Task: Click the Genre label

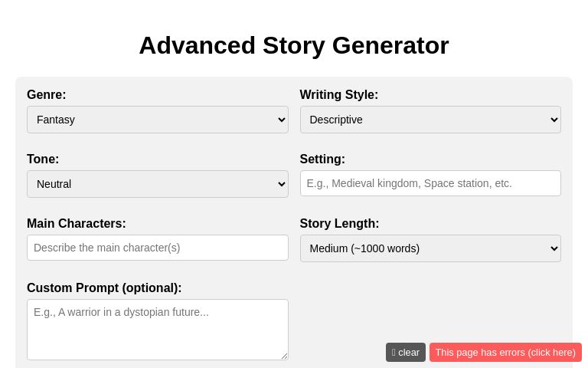Action: [x=47, y=95]
